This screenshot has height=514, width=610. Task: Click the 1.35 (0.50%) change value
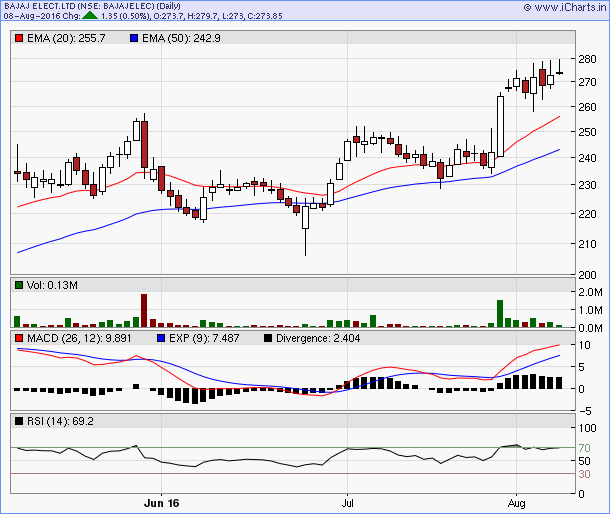[x=125, y=16]
